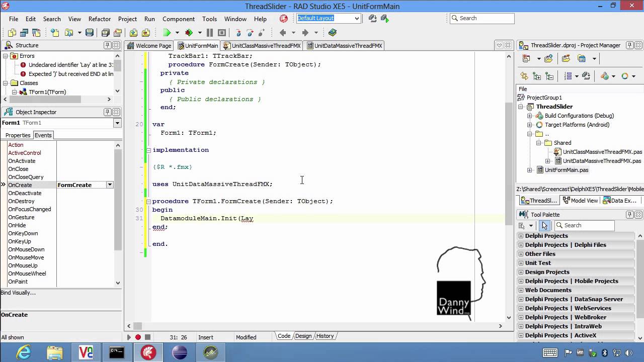Viewport: 644px width, 362px height.
Task: Switch to the UnitClassMassiveThreadFMX tab
Action: pos(262,46)
